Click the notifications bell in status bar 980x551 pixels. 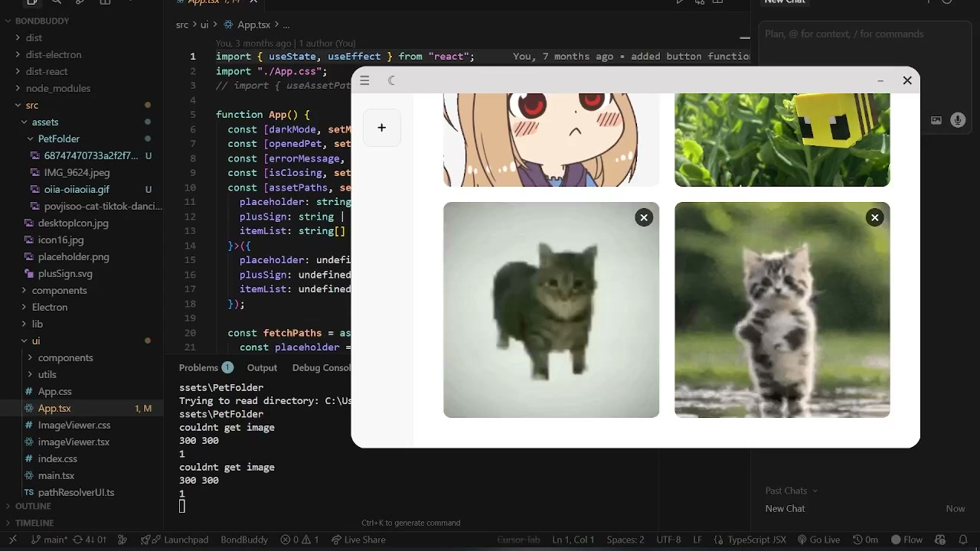click(x=963, y=540)
